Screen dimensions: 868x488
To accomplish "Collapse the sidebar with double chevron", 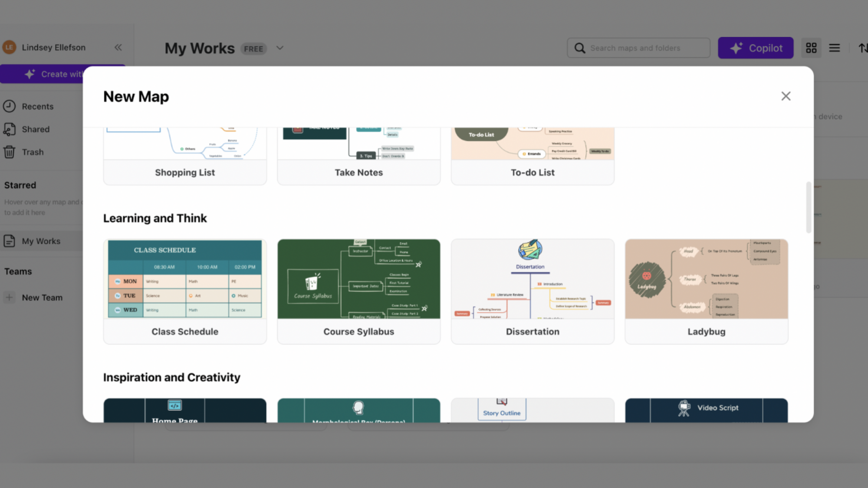I will [118, 48].
